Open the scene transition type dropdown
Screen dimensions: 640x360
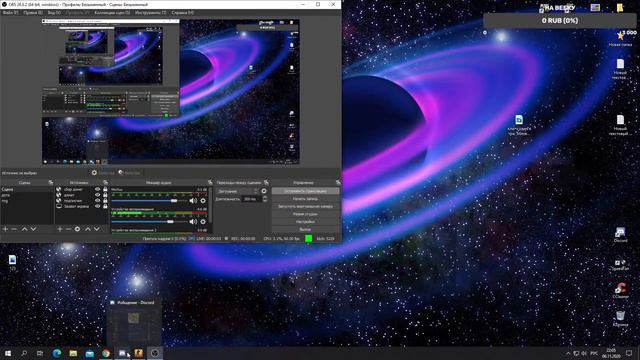[238, 191]
